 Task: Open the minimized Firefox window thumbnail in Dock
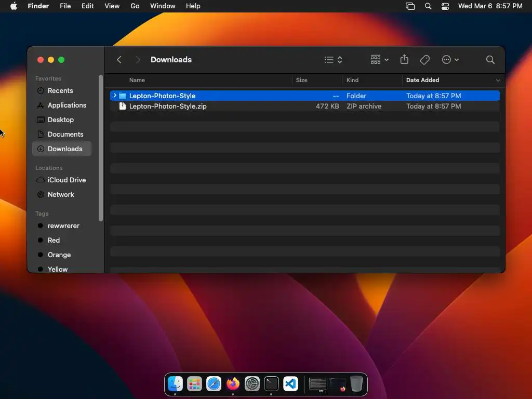pyautogui.click(x=337, y=385)
